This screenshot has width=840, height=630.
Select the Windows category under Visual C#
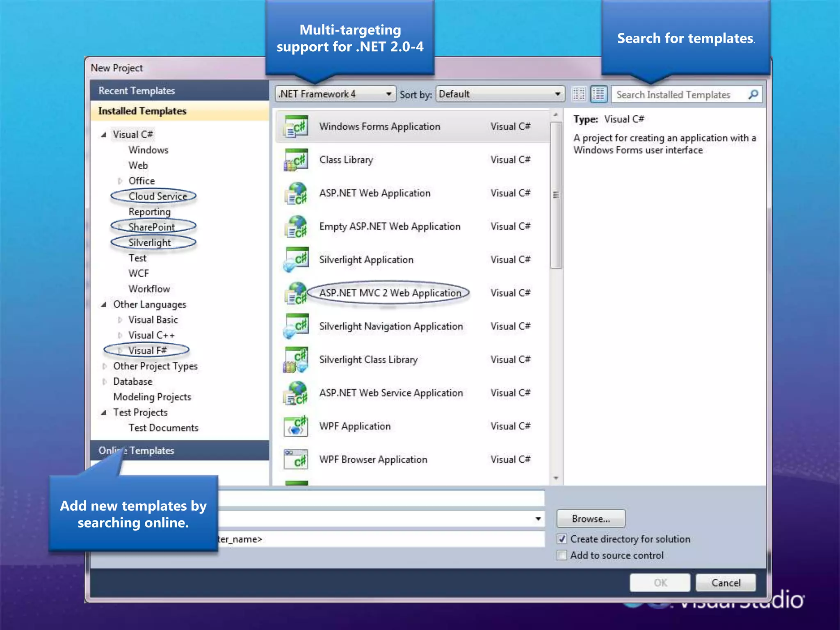pos(148,150)
